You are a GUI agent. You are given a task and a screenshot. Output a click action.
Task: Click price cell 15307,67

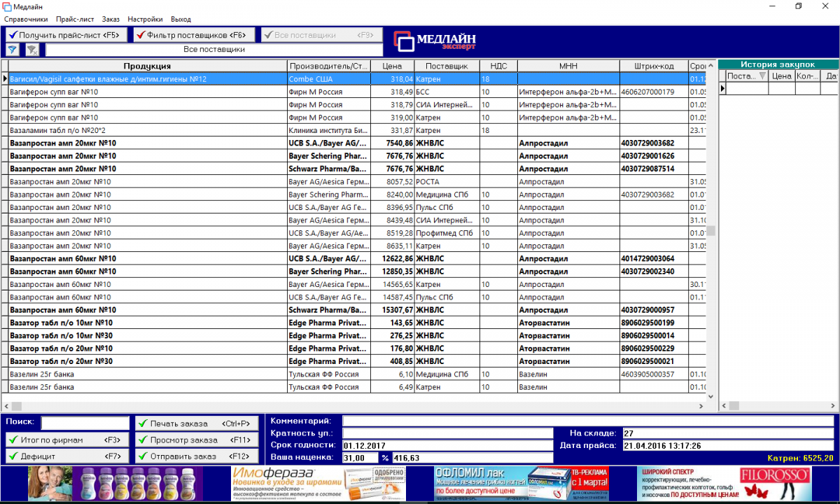[392, 310]
